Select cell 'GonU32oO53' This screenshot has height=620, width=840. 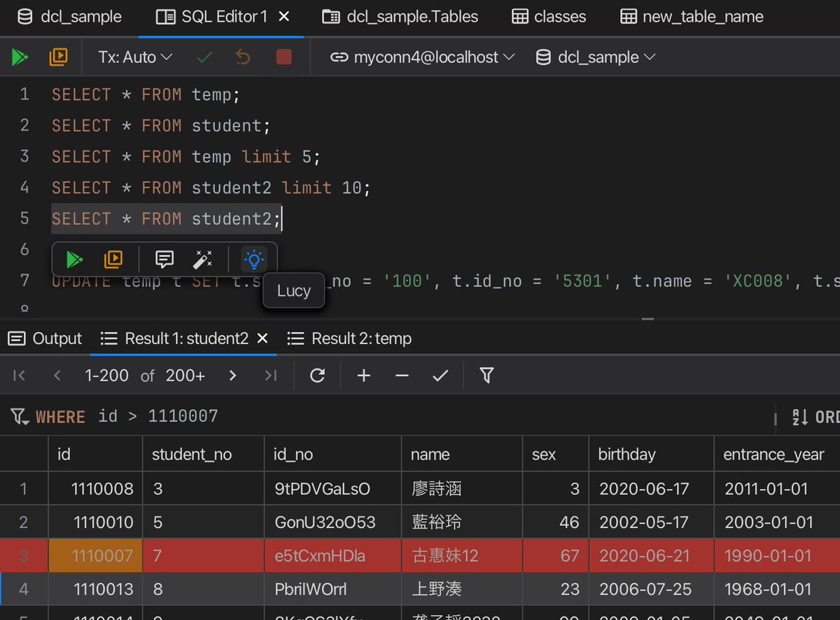point(332,522)
